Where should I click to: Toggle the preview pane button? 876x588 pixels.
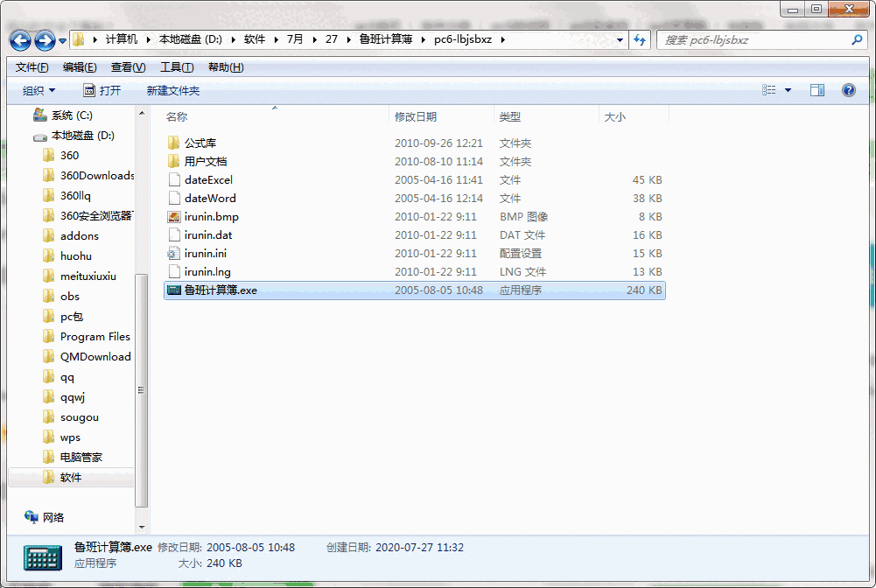(819, 90)
